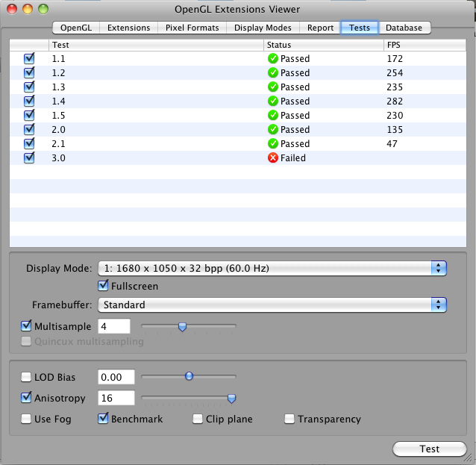476x465 pixels.
Task: Click the Test button
Action: coord(429,449)
